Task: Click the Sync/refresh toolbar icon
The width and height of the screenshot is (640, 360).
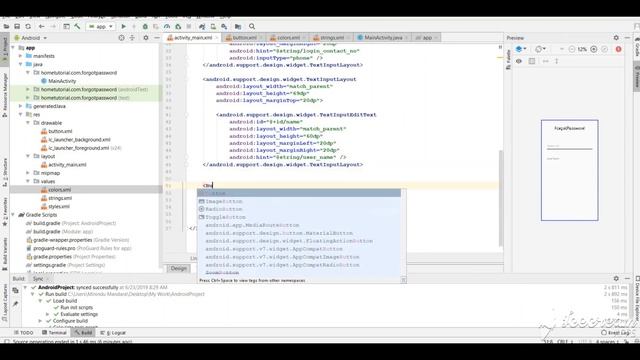Action: (x=28, y=27)
